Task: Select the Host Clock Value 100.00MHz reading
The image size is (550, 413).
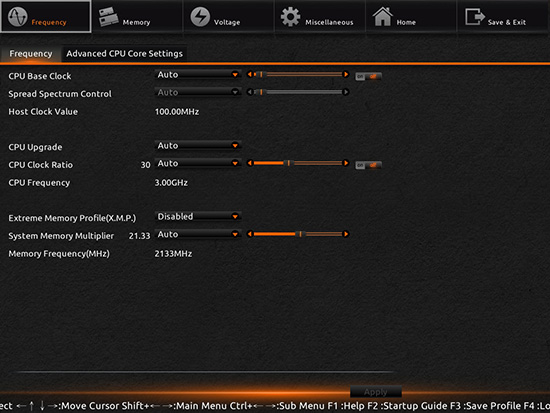Action: point(177,112)
